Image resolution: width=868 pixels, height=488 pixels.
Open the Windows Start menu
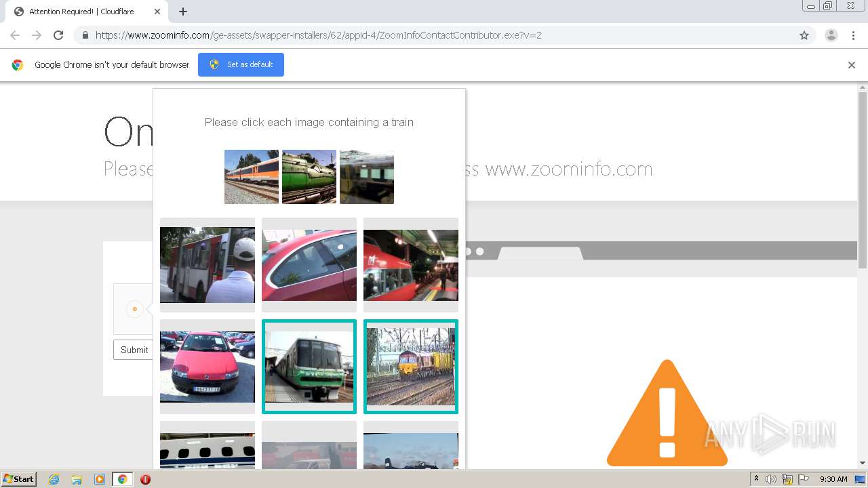click(x=18, y=479)
